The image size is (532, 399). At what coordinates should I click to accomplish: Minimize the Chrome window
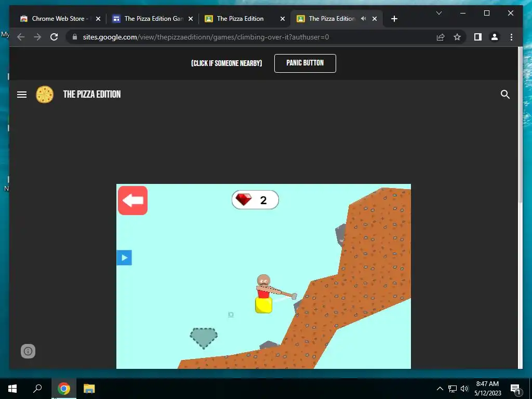(463, 13)
